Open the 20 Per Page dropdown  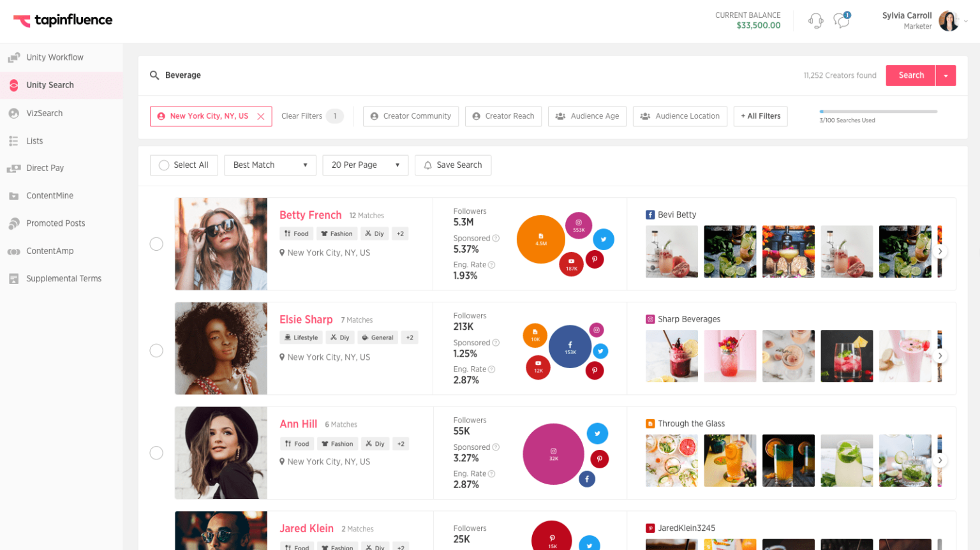point(365,165)
